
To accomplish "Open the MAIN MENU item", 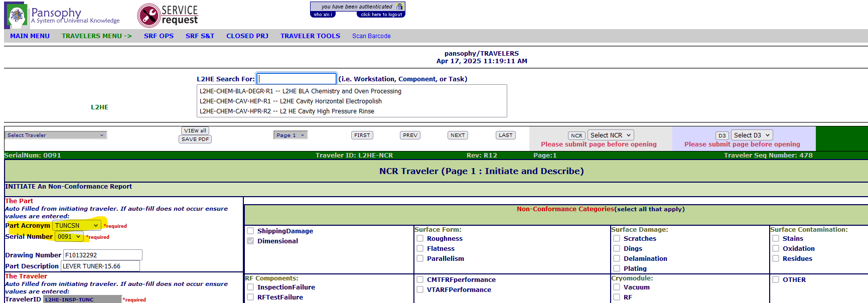I will 30,36.
